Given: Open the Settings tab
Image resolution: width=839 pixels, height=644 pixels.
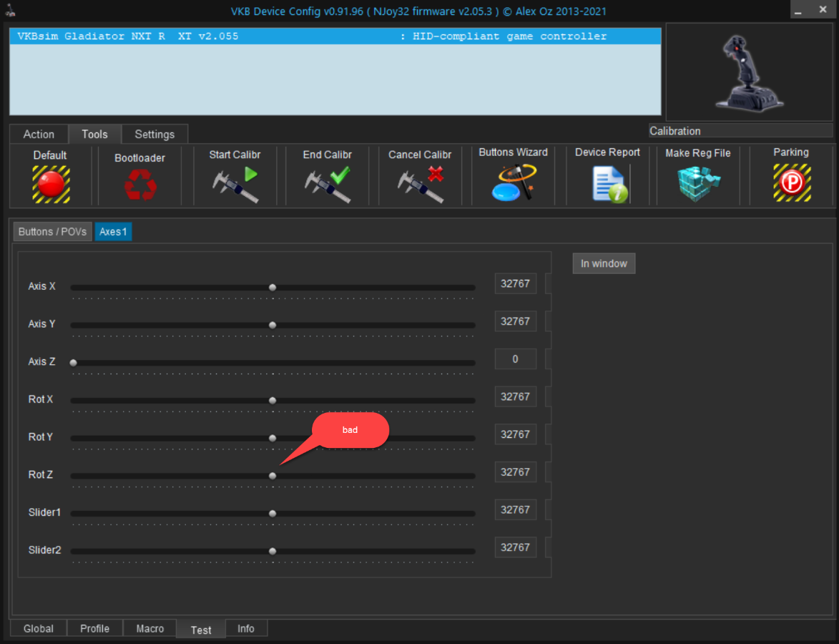Looking at the screenshot, I should pos(154,135).
